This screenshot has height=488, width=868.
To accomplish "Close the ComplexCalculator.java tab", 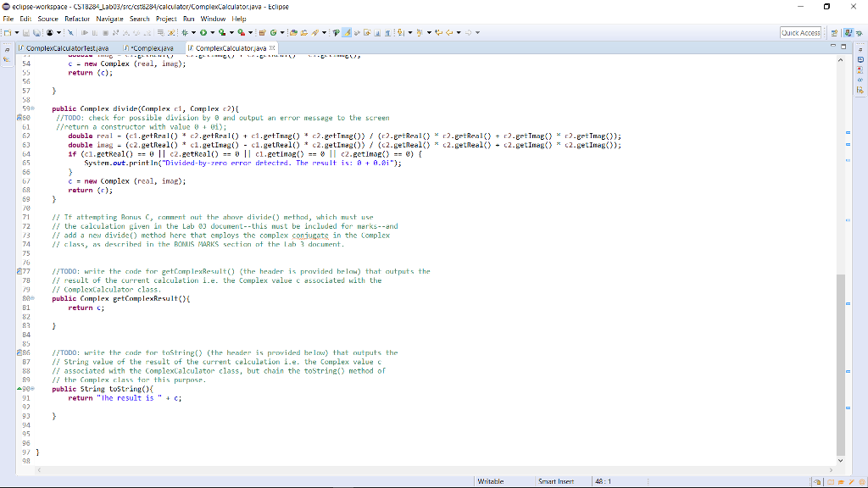I will (x=272, y=48).
